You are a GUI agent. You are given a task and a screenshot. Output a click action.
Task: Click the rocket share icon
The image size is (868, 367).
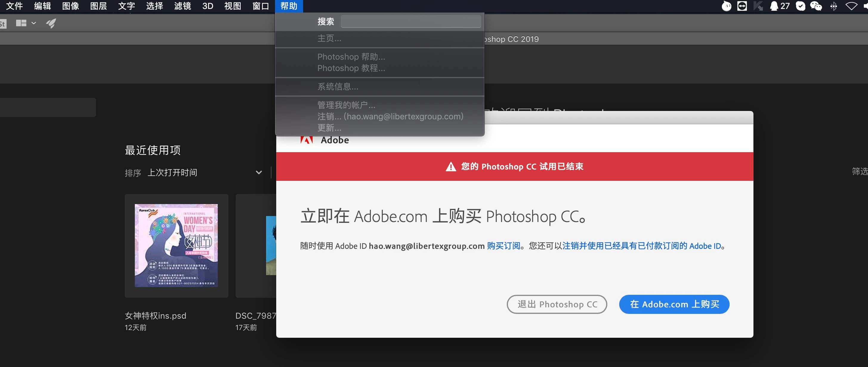click(x=51, y=23)
